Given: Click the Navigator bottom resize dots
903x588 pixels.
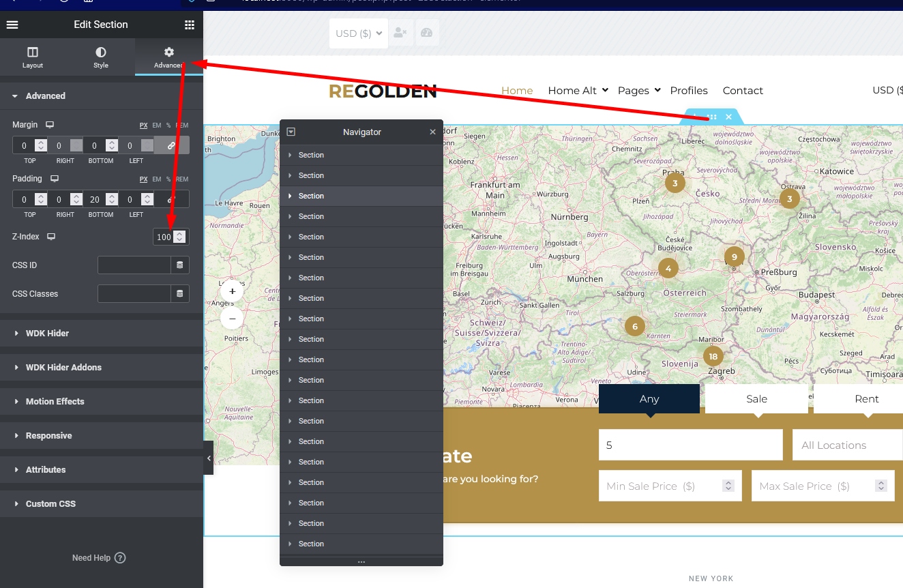Looking at the screenshot, I should coord(361,562).
